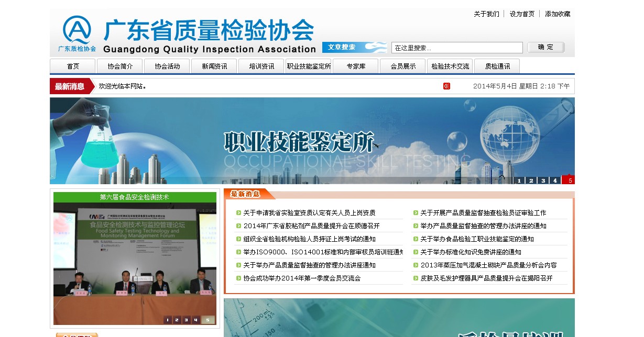
Task: Go to the 协会活动 tab
Action: pos(167,66)
